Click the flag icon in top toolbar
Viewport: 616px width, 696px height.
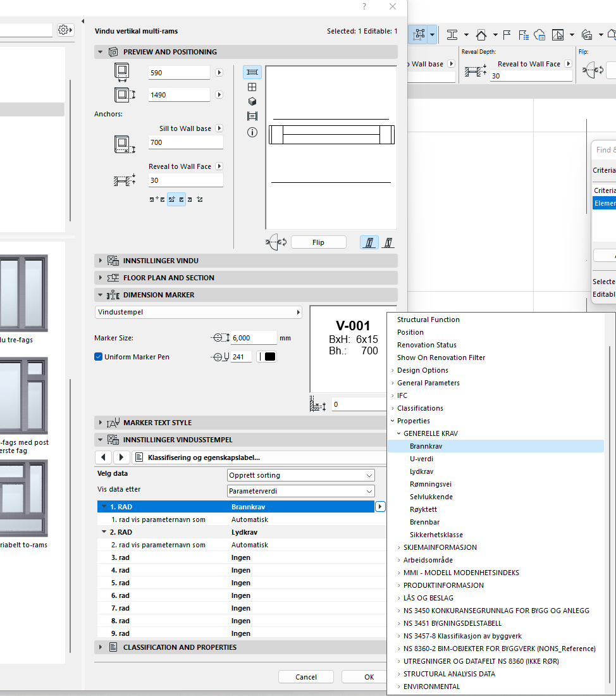[506, 34]
